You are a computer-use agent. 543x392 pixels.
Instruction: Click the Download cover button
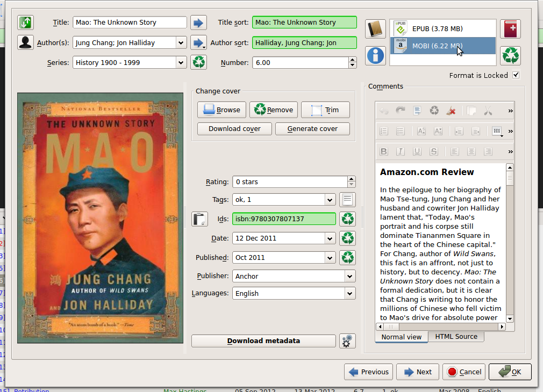coord(234,129)
